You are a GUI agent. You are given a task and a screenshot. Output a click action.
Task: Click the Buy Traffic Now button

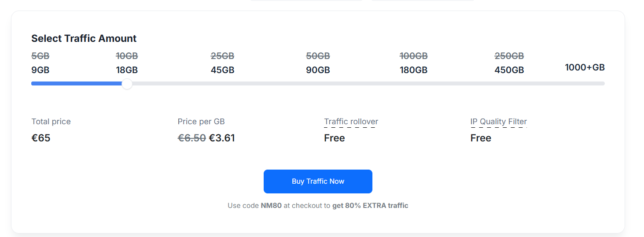tap(318, 181)
